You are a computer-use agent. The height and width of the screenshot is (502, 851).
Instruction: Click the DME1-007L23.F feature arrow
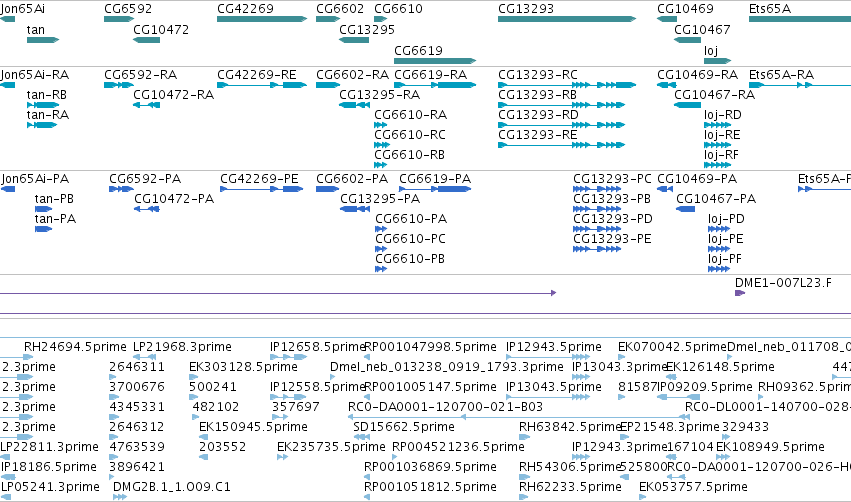point(740,293)
